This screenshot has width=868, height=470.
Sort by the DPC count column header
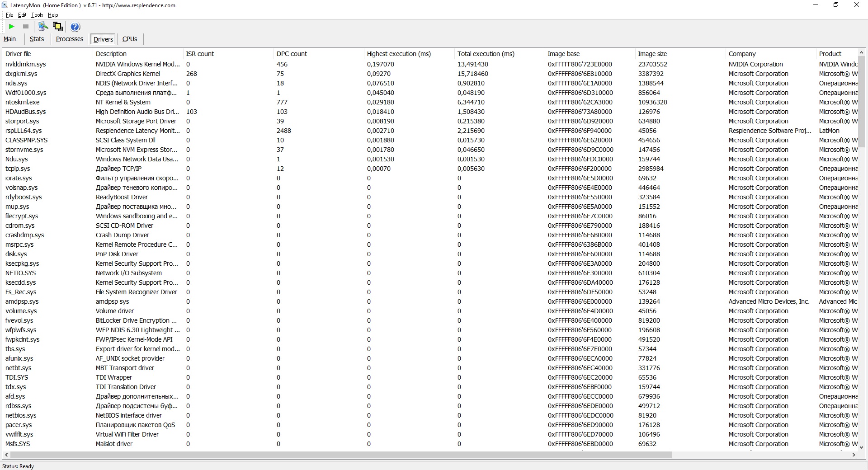[x=319, y=54]
